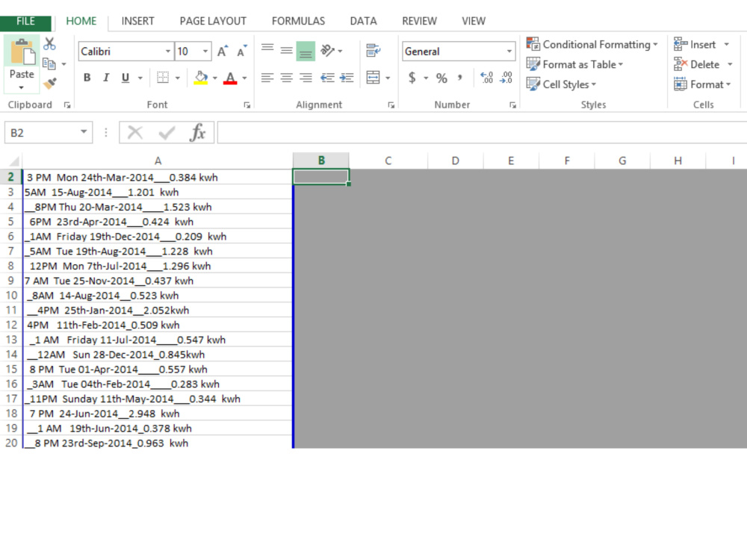
Task: Apply the red font color A
Action: [x=230, y=78]
